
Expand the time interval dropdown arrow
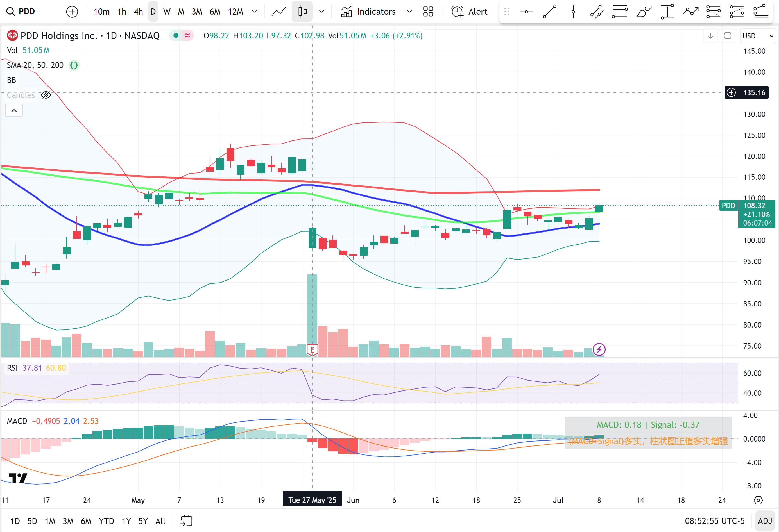click(254, 12)
